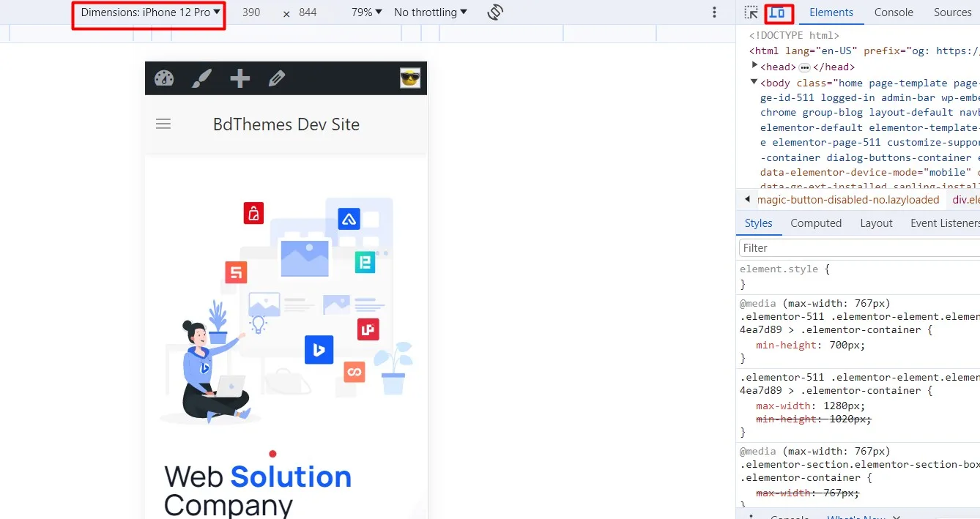This screenshot has width=980, height=519.
Task: Click the head ellipsis expand button
Action: [x=804, y=67]
